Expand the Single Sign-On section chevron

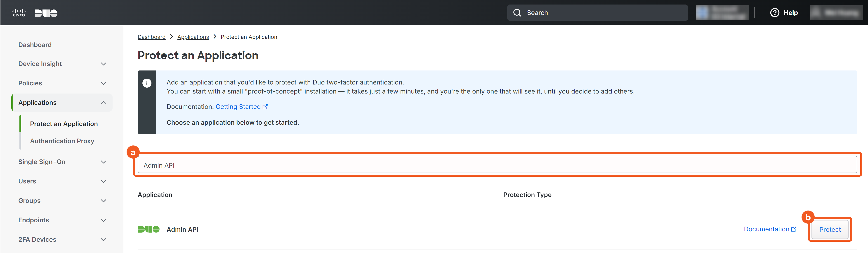click(104, 162)
